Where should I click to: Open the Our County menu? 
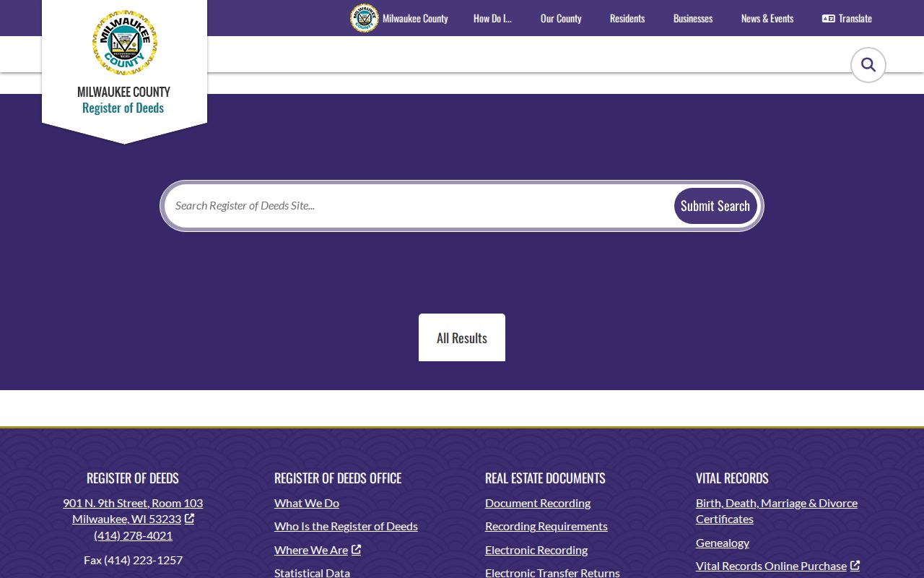tap(561, 19)
